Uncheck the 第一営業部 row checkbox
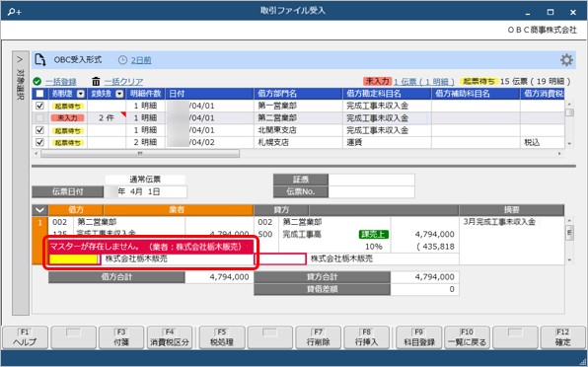Viewport: 588px width, 367px height. [x=39, y=106]
